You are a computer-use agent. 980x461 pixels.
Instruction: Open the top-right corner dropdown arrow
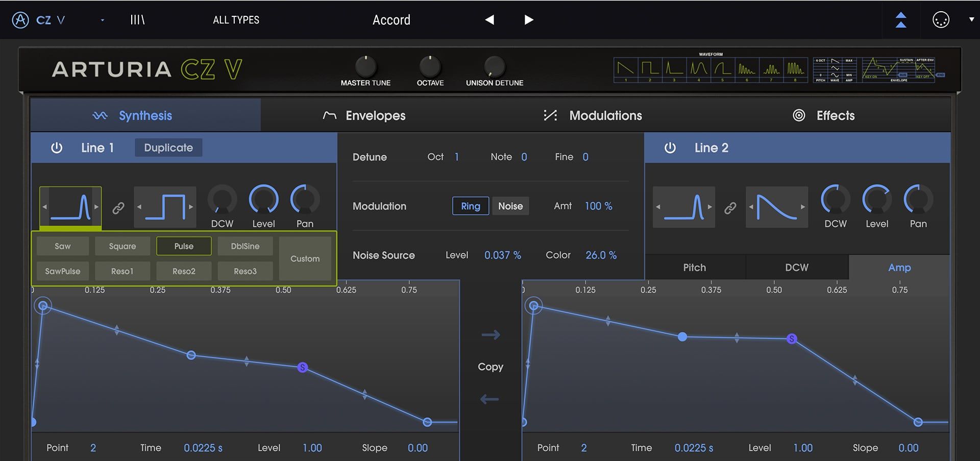click(x=971, y=20)
